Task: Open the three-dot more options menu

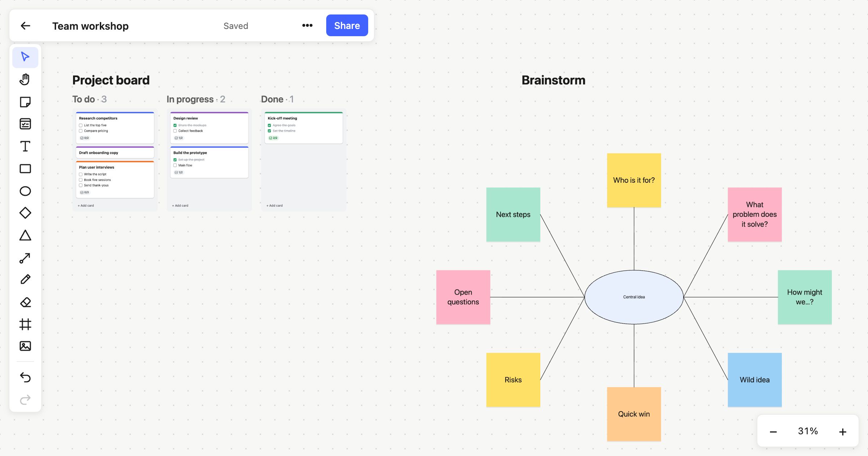Action: point(307,25)
